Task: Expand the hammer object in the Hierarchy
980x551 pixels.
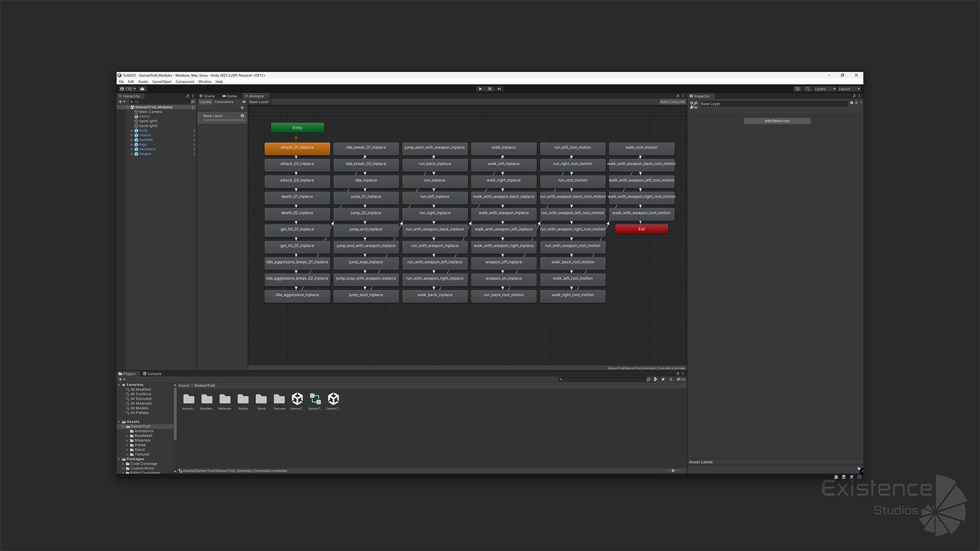Action: click(x=132, y=140)
